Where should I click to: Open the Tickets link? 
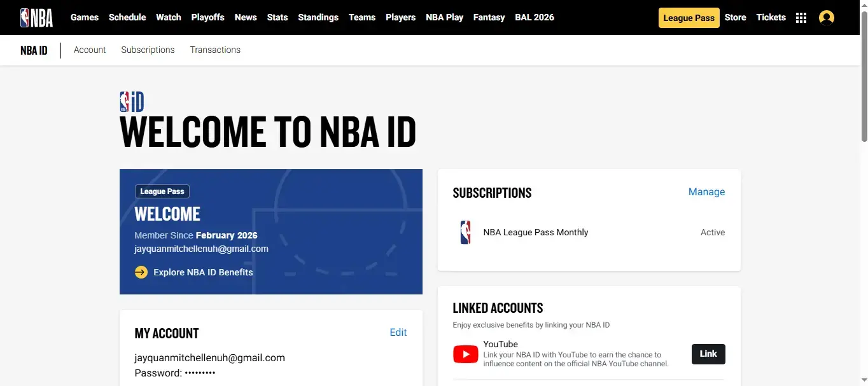click(x=771, y=17)
